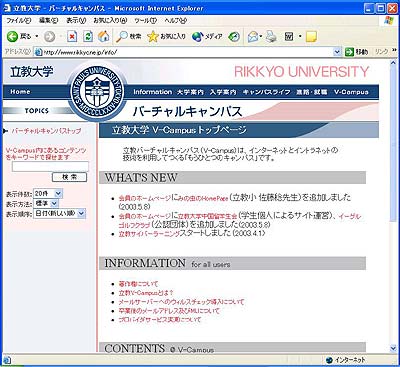Viewport: 400px width, 367px height.
Task: Open the ファイル(F) menu
Action: [x=19, y=20]
